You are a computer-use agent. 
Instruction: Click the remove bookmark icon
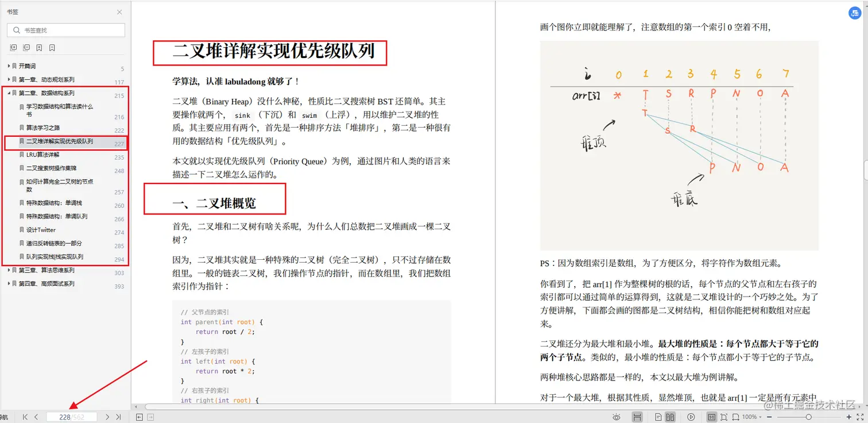click(52, 47)
